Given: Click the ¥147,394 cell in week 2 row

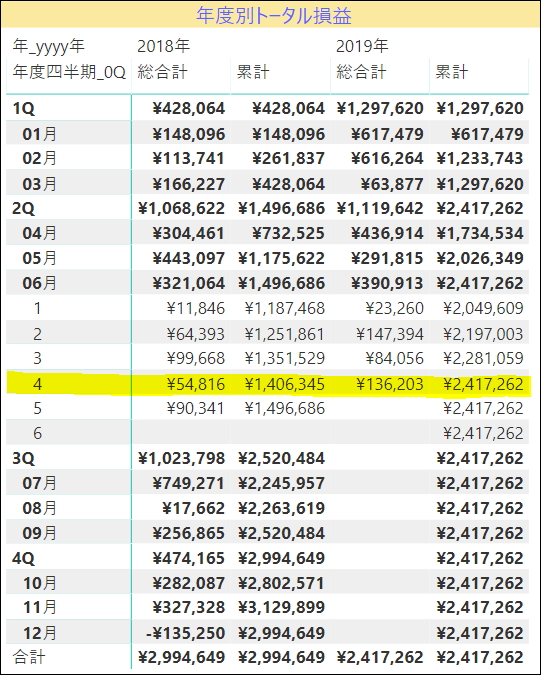Looking at the screenshot, I should click(x=390, y=334).
